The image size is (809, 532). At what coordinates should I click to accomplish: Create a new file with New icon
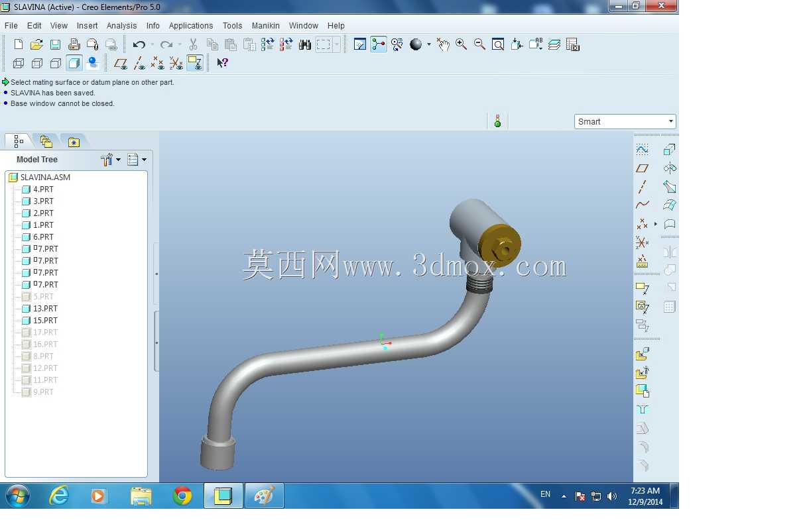[x=19, y=44]
